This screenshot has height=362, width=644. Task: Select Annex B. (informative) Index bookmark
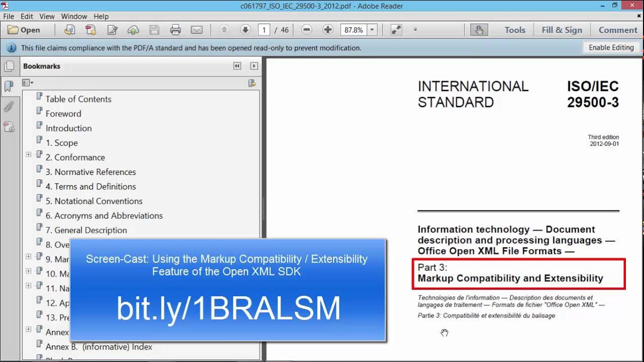click(99, 347)
